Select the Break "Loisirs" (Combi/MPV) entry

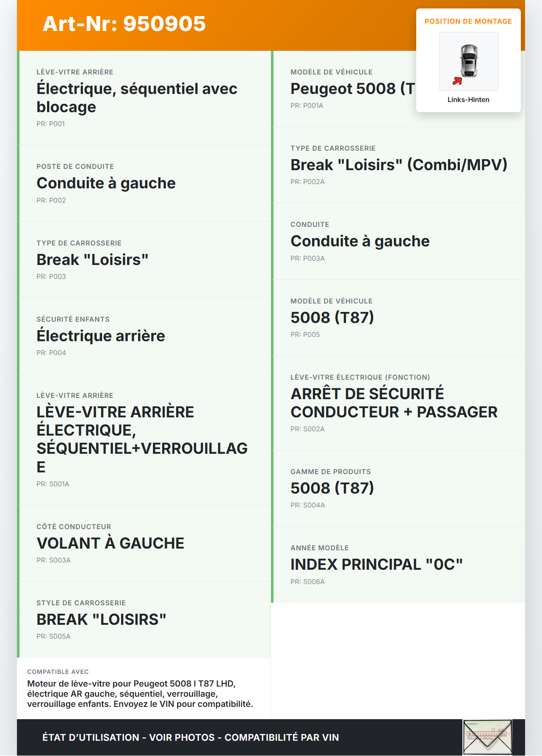[398, 165]
